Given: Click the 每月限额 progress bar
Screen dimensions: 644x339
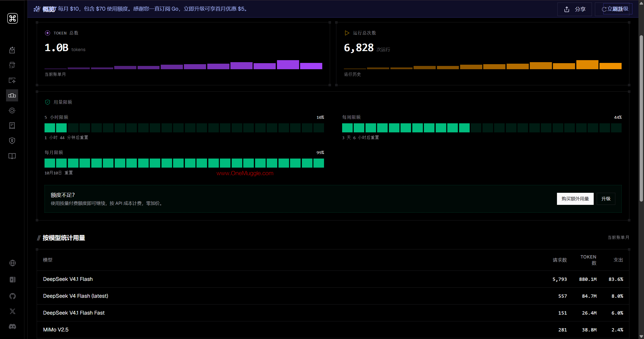Looking at the screenshot, I should click(184, 163).
